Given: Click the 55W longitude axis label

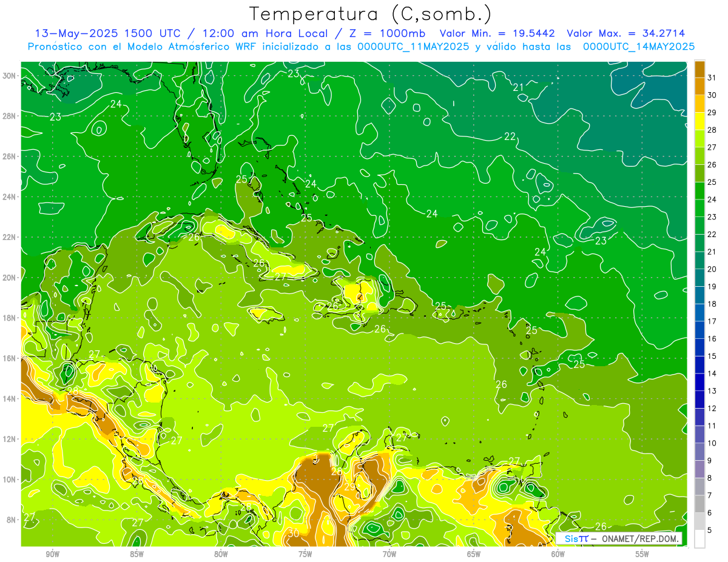Looking at the screenshot, I should point(642,554).
